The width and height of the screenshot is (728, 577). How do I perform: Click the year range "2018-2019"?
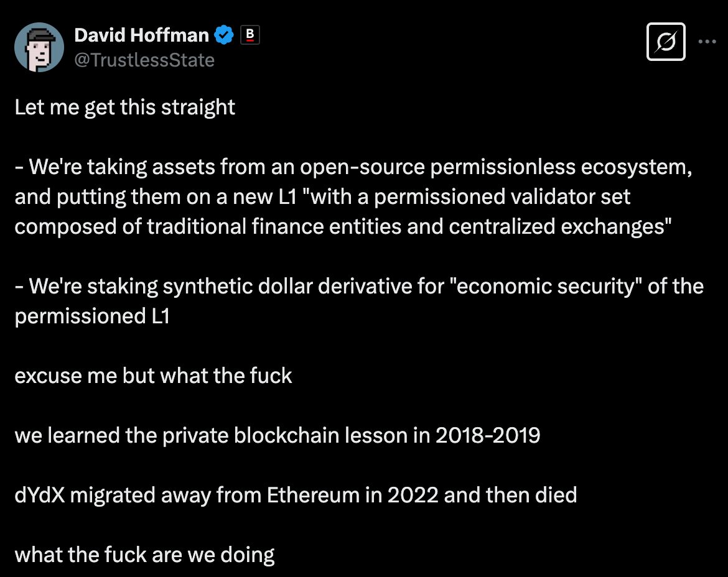point(487,435)
